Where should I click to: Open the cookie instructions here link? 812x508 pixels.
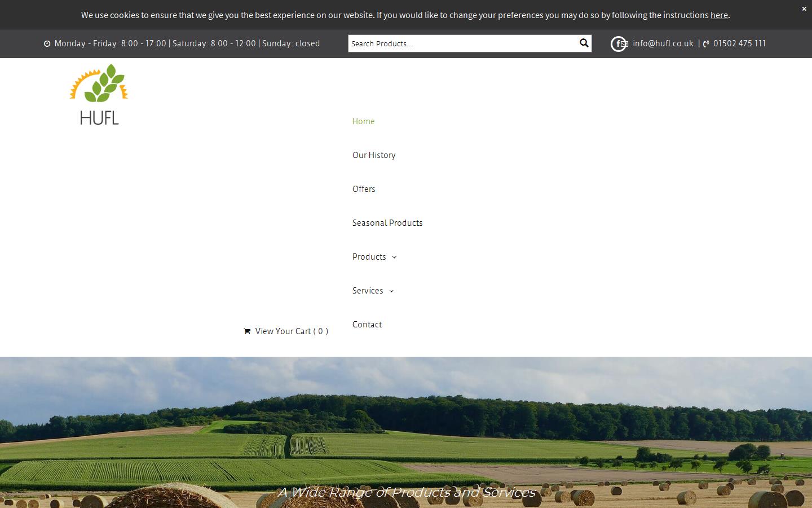(719, 15)
